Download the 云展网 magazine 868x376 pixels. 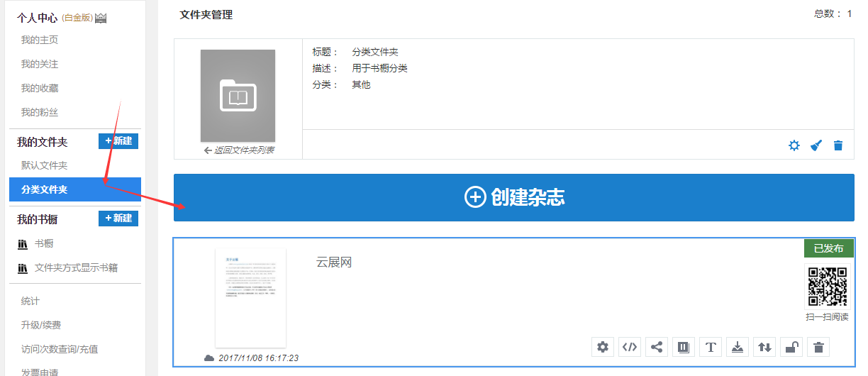click(738, 347)
